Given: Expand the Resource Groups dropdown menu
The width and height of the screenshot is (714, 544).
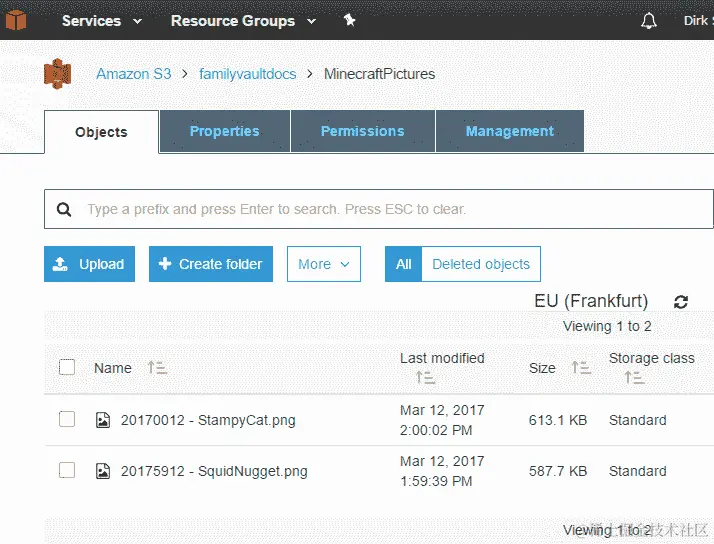Looking at the screenshot, I should click(x=243, y=20).
